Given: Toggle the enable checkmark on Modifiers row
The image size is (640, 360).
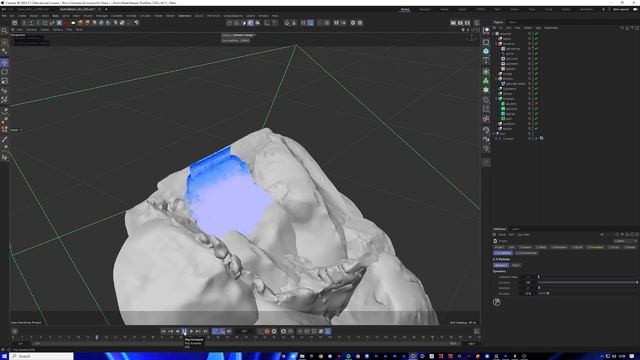Looking at the screenshot, I should pyautogui.click(x=536, y=98).
